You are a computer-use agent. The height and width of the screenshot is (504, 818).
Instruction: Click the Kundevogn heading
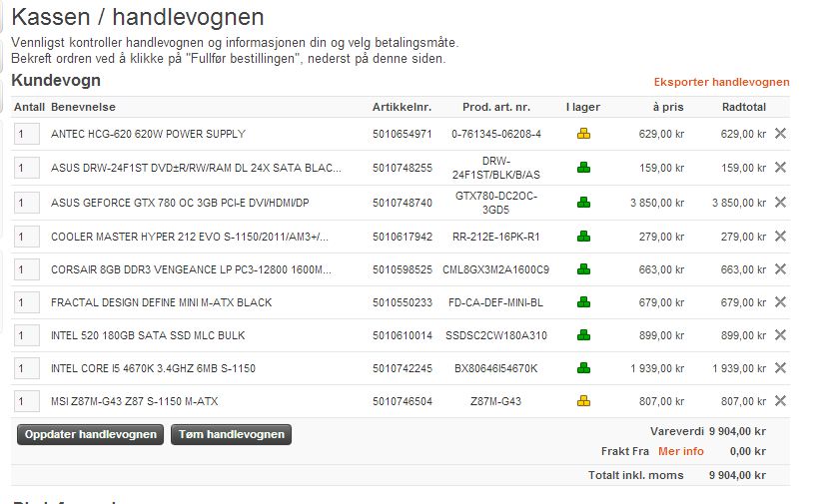pos(56,80)
